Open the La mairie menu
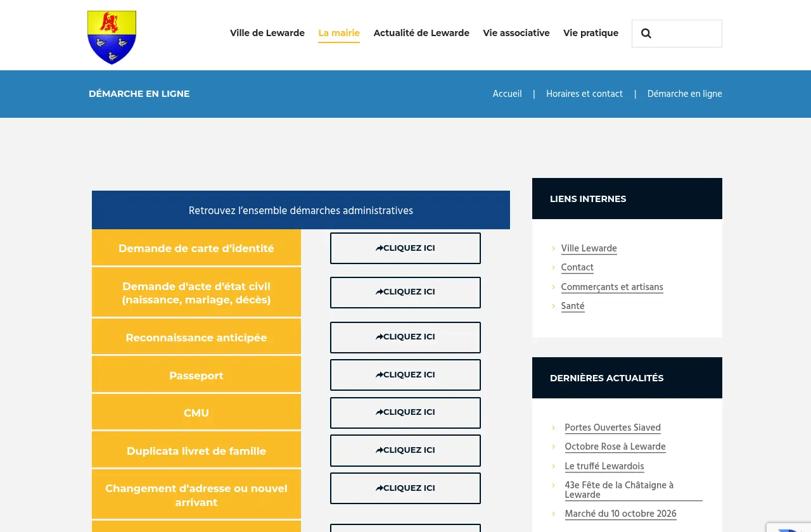Image resolution: width=811 pixels, height=532 pixels. tap(339, 33)
